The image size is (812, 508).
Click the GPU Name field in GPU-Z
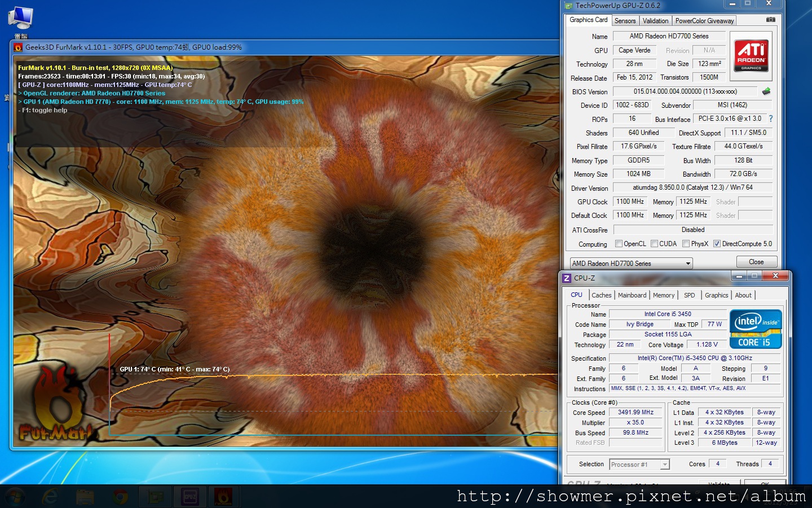(x=669, y=36)
